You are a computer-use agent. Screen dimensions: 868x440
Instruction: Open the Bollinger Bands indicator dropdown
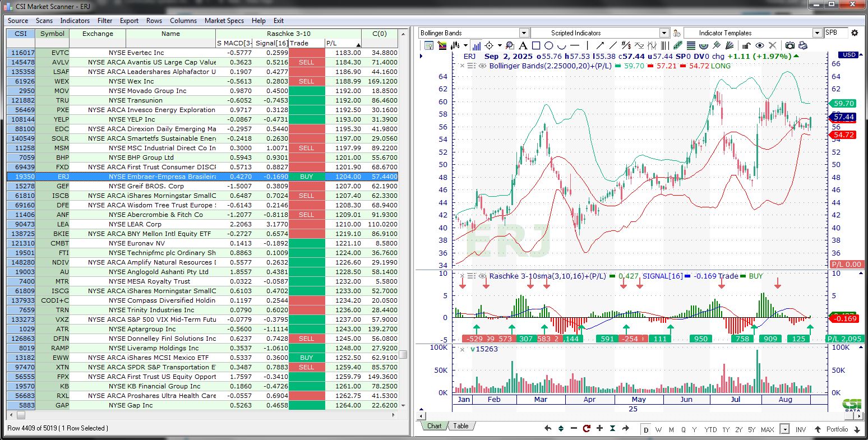524,33
